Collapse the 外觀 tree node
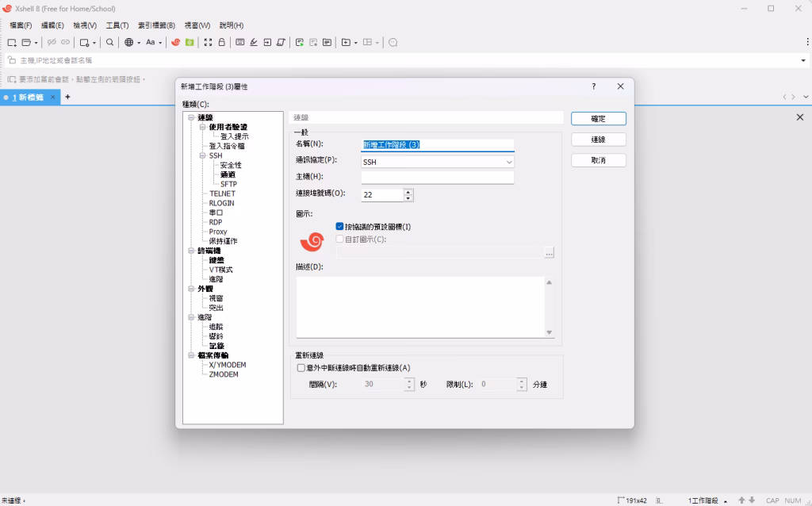Viewport: 812px width, 506px height. (191, 289)
